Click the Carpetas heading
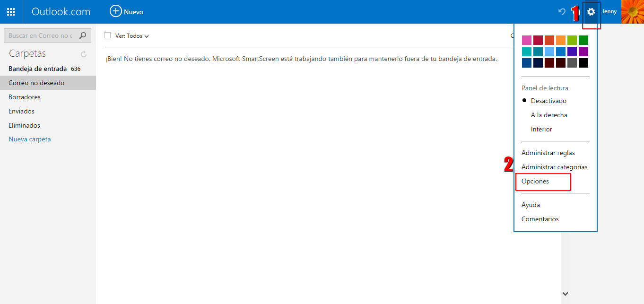Screen dimensions: 644x304 (x=27, y=53)
